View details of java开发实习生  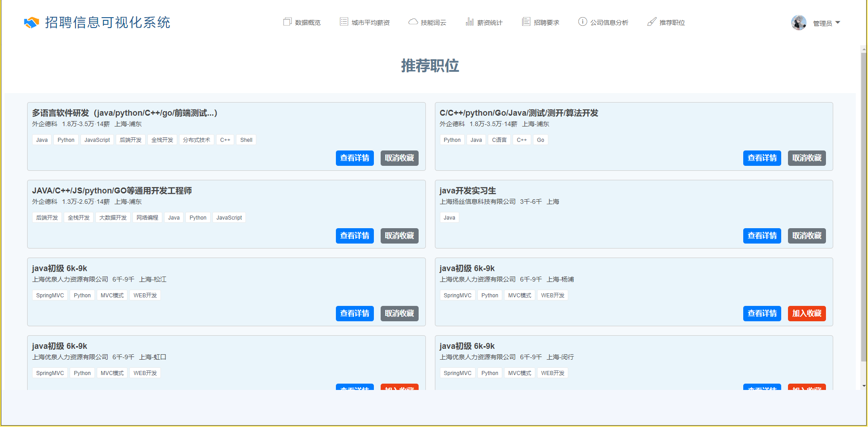762,236
